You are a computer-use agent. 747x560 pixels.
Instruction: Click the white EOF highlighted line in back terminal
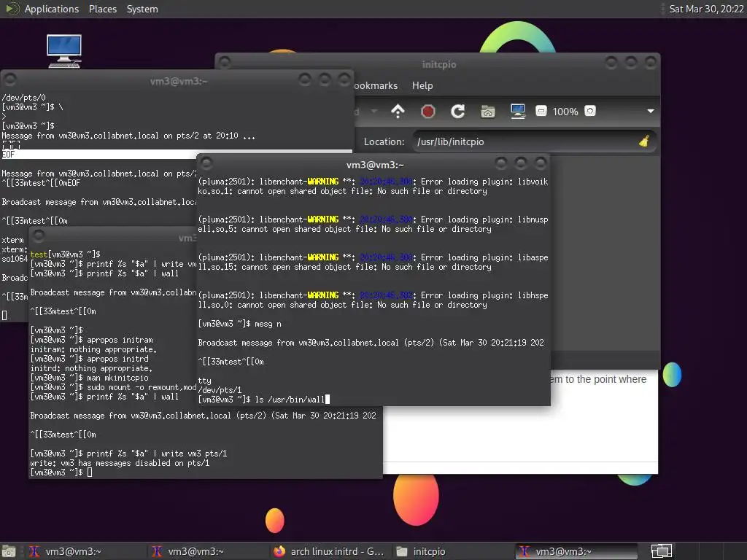click(177, 155)
